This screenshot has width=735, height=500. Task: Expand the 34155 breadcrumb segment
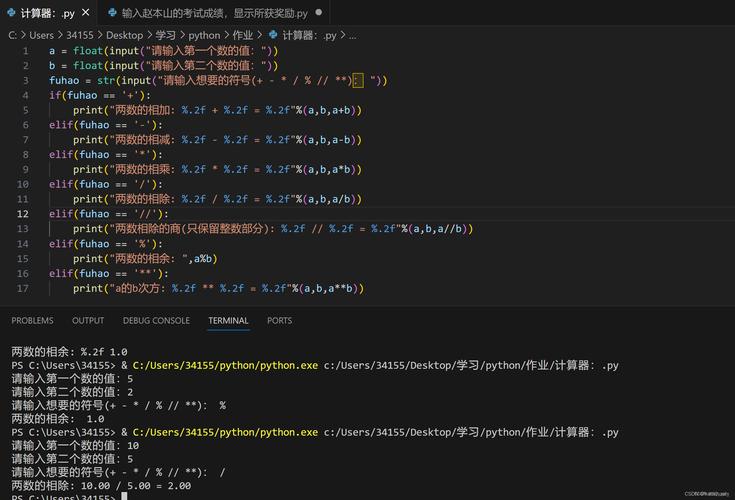80,35
